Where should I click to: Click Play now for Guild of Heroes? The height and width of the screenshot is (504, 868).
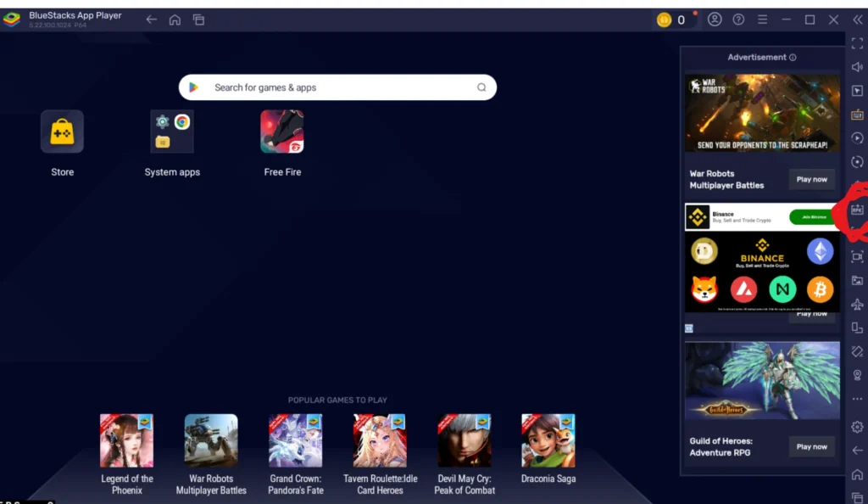811,446
